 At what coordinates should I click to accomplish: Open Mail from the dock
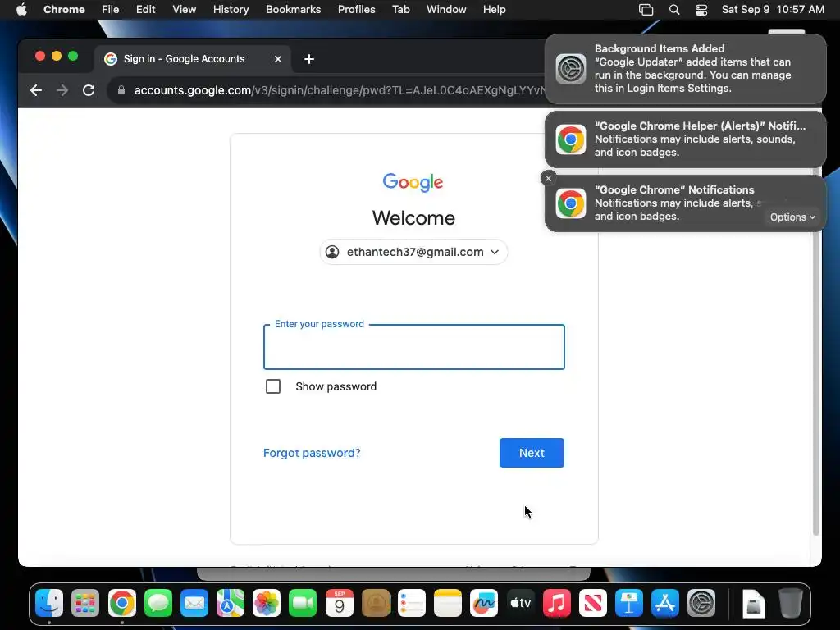point(194,604)
